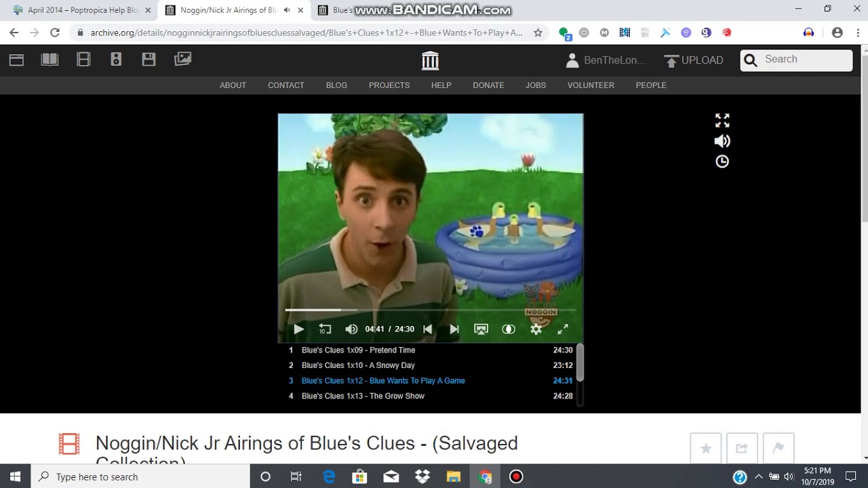This screenshot has width=868, height=488.
Task: Open Task View on taskbar
Action: [x=296, y=476]
